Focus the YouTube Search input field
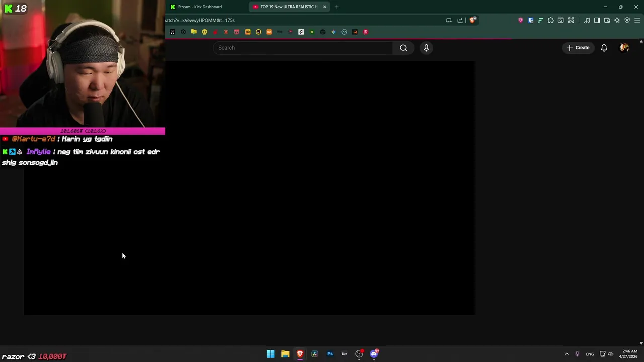Image resolution: width=644 pixels, height=362 pixels. (303, 48)
